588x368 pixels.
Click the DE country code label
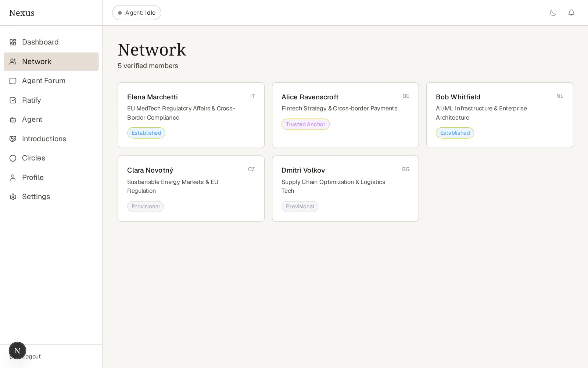pyautogui.click(x=406, y=96)
